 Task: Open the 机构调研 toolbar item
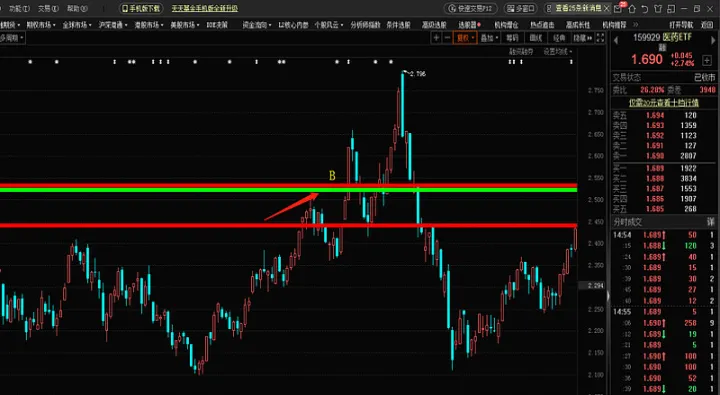(614, 25)
